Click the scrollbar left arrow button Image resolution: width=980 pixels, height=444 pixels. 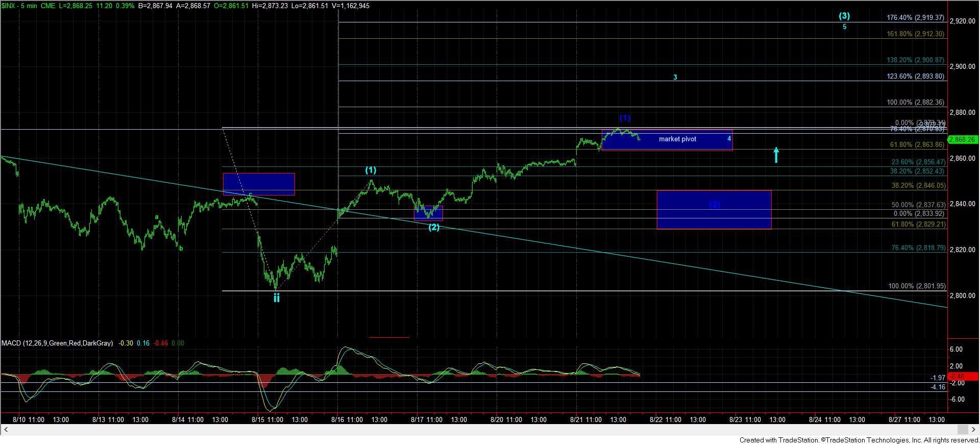tap(5, 429)
